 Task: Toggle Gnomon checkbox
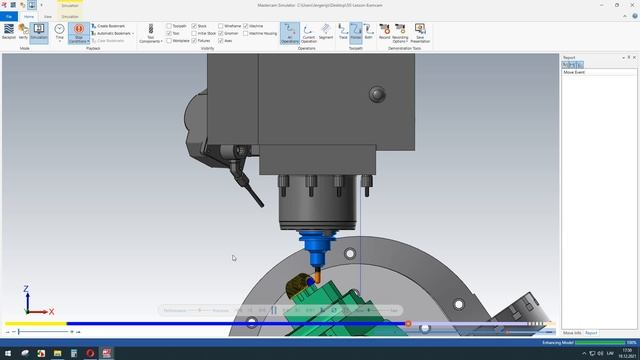[x=220, y=33]
